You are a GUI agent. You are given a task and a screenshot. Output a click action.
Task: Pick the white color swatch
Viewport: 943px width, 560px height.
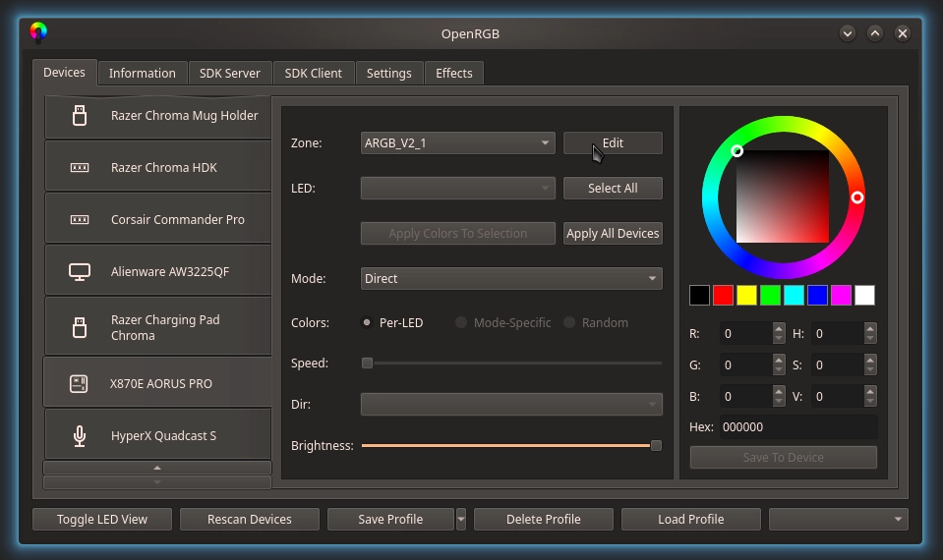(864, 295)
